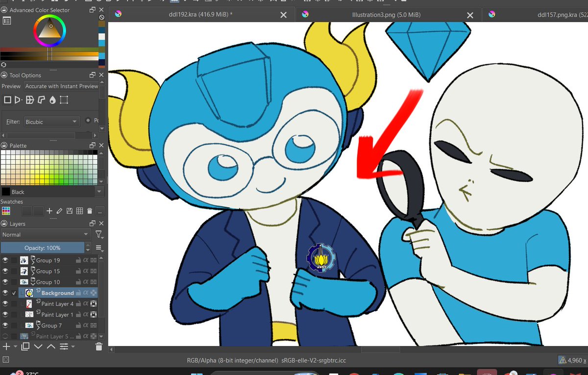Open the Filter Bicubic dropdown
This screenshot has height=375, width=588.
click(x=51, y=121)
